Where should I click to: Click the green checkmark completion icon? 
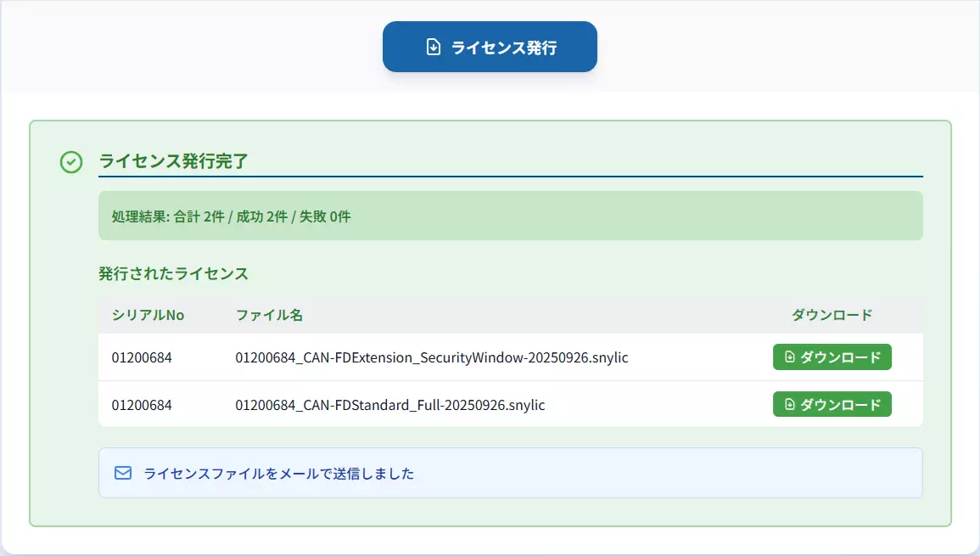coord(70,162)
